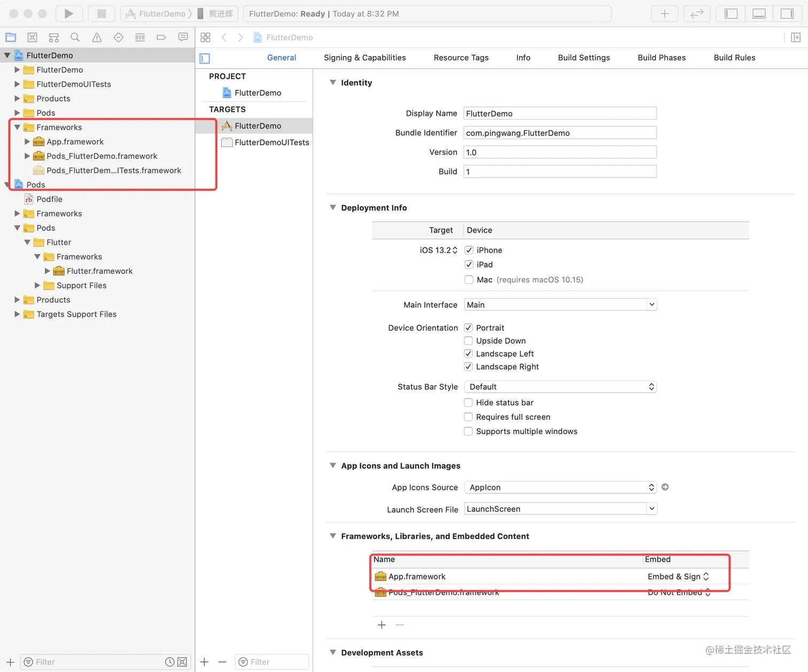
Task: Click the Bundle Identifier field
Action: pos(560,133)
